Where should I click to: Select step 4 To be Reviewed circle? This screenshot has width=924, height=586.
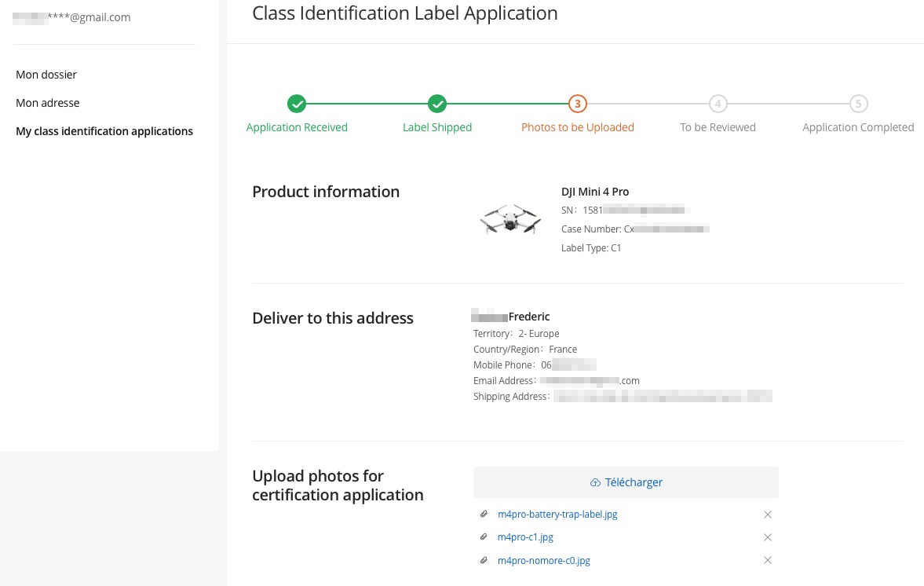[x=718, y=104]
